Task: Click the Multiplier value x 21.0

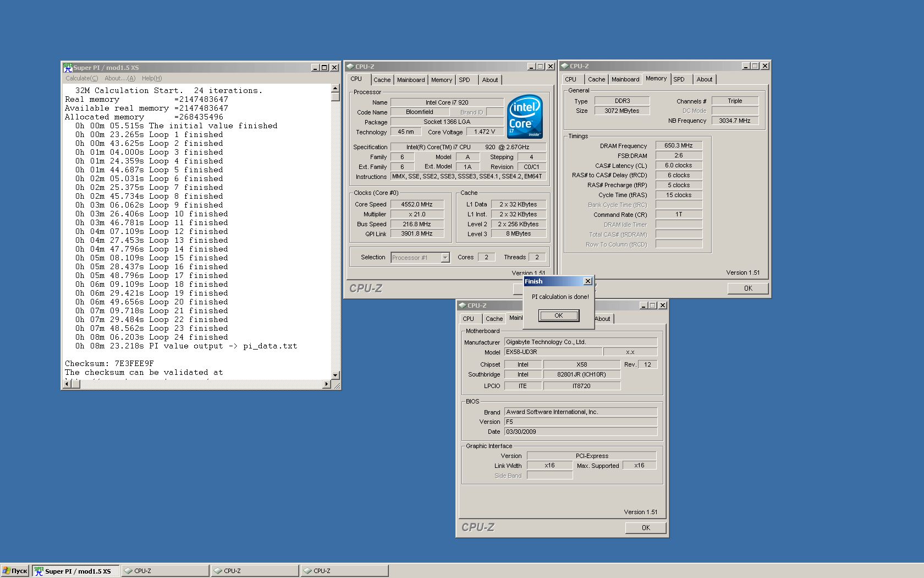Action: [x=417, y=214]
